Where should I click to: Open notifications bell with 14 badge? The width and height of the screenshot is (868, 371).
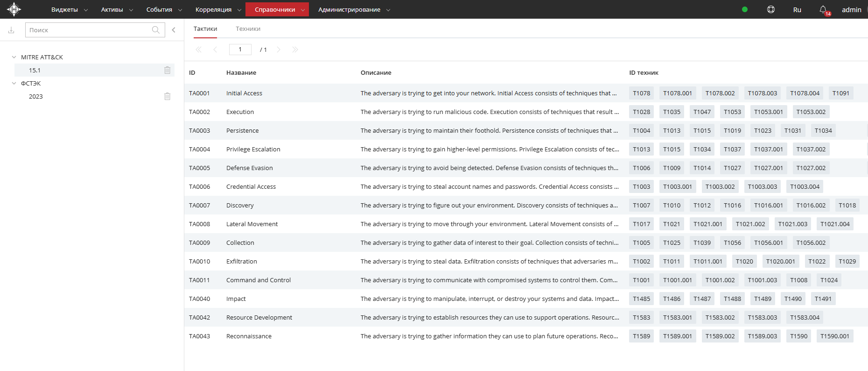coord(823,9)
